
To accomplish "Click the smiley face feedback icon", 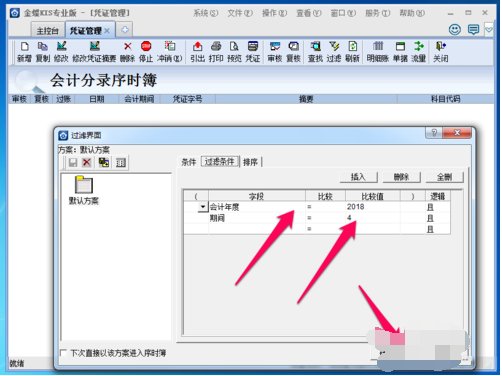I will [x=455, y=30].
